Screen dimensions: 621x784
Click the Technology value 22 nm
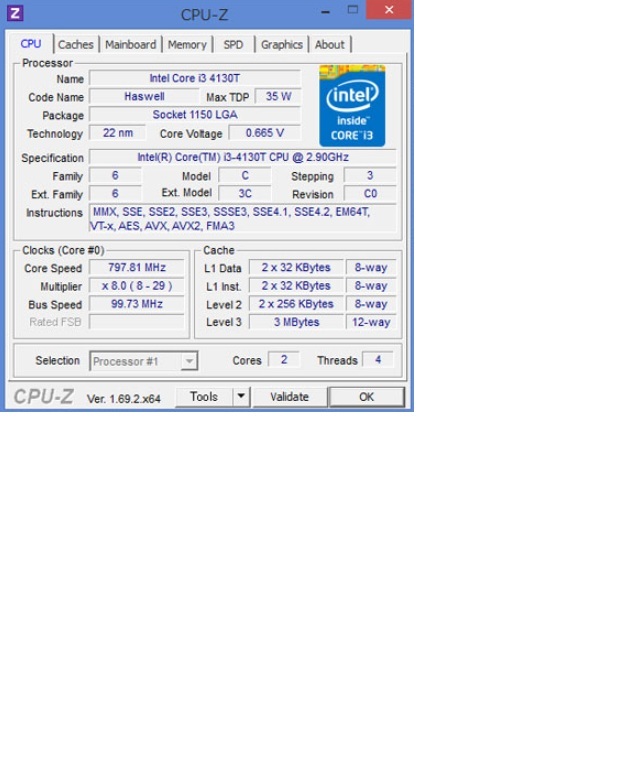pyautogui.click(x=118, y=132)
